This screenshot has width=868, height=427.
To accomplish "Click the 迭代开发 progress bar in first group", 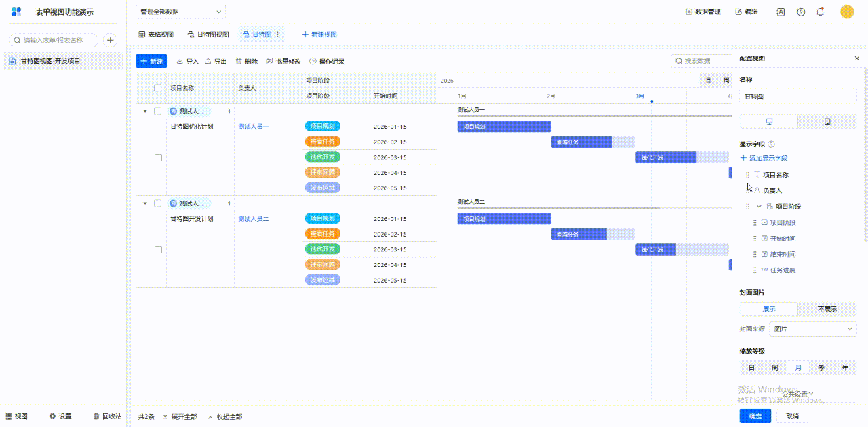I will click(665, 157).
